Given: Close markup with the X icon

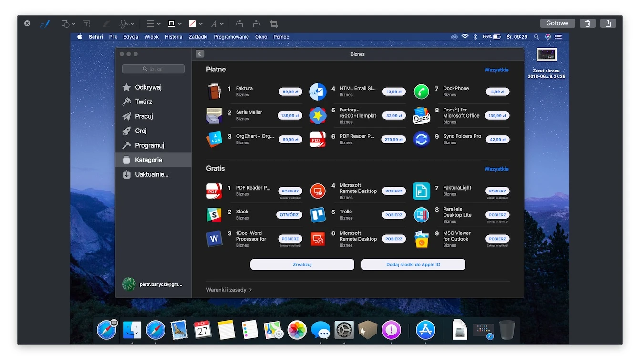Looking at the screenshot, I should (27, 23).
